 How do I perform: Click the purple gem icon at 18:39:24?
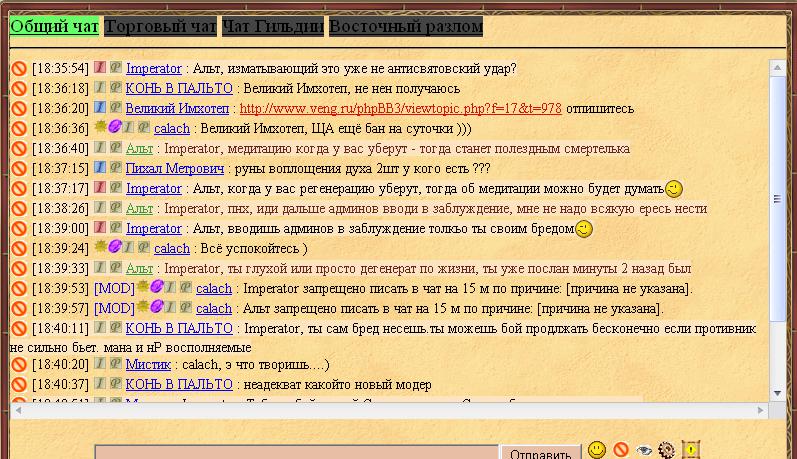point(115,247)
